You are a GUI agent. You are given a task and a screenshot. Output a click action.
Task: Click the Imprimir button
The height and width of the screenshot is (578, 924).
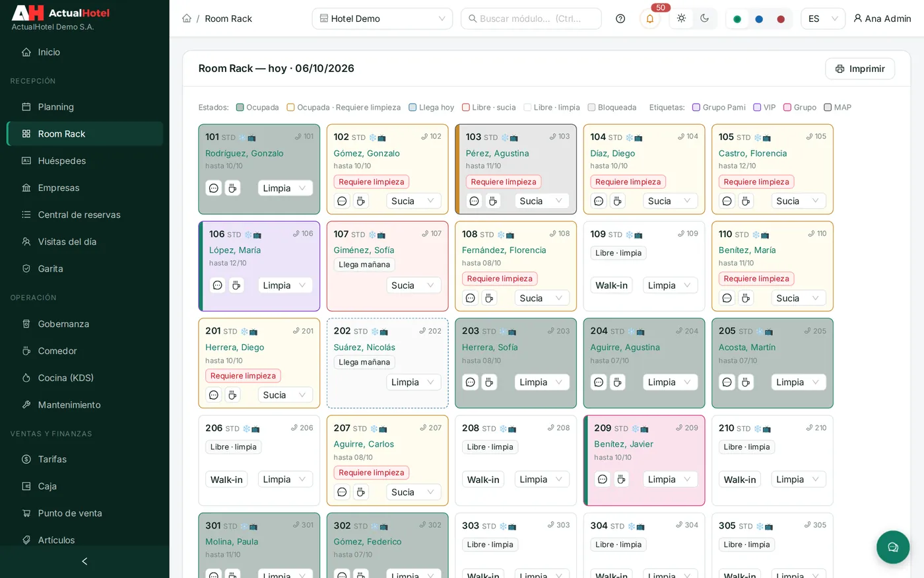(x=860, y=69)
